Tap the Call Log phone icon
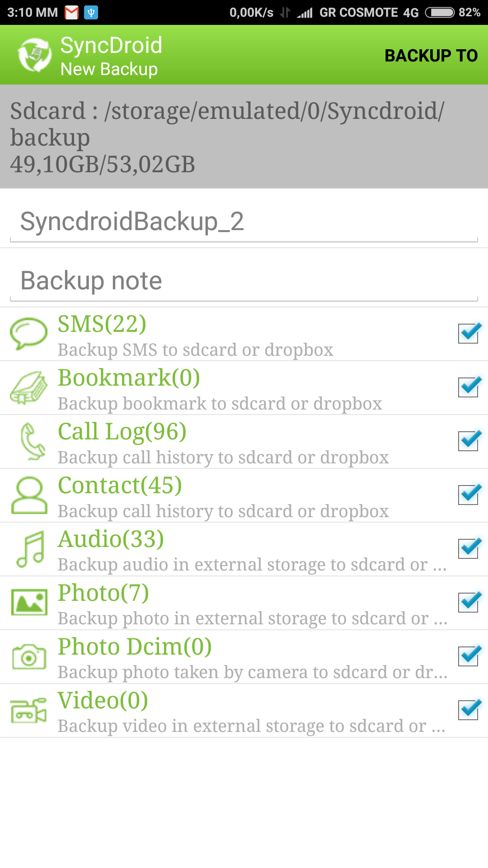The width and height of the screenshot is (488, 868). [x=32, y=441]
